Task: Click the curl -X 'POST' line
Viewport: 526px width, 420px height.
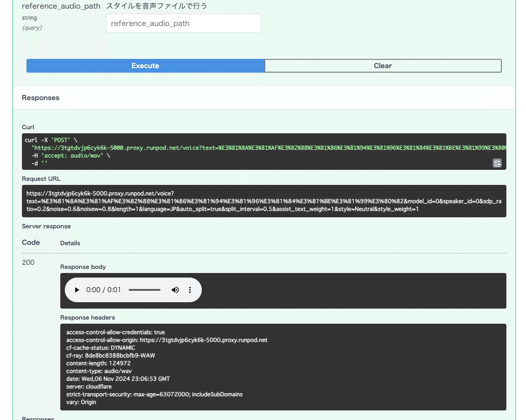Action: coord(51,140)
